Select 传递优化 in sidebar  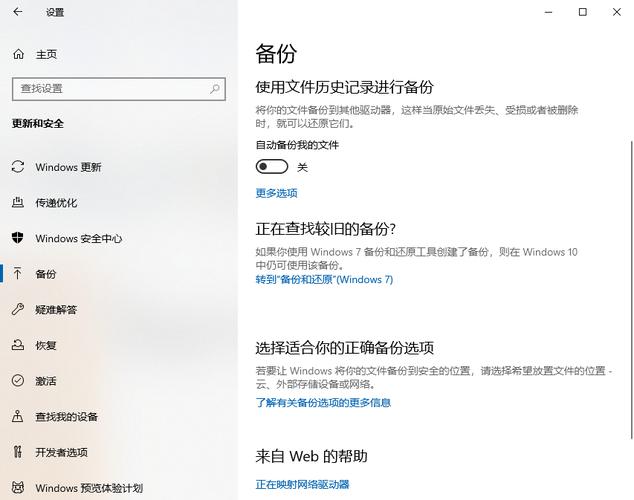tap(56, 203)
